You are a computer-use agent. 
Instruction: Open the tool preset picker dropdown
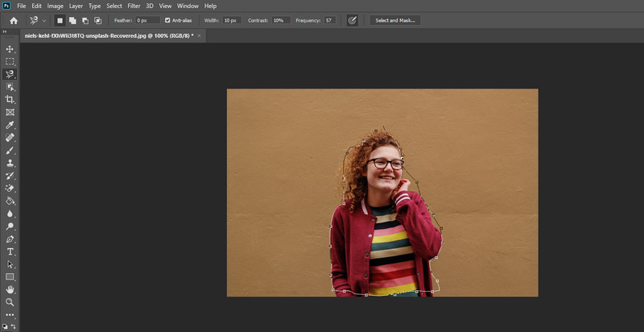[38, 20]
